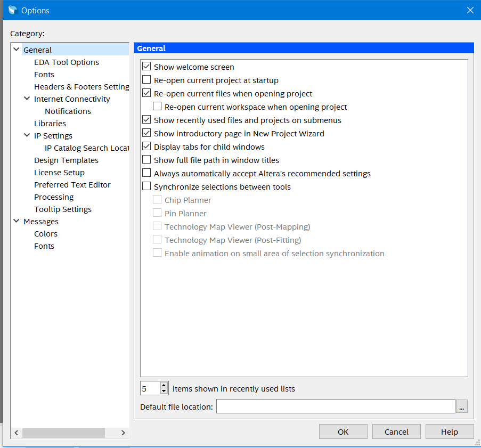The width and height of the screenshot is (481, 448).
Task: Collapse the General category tree node
Action: [x=17, y=49]
